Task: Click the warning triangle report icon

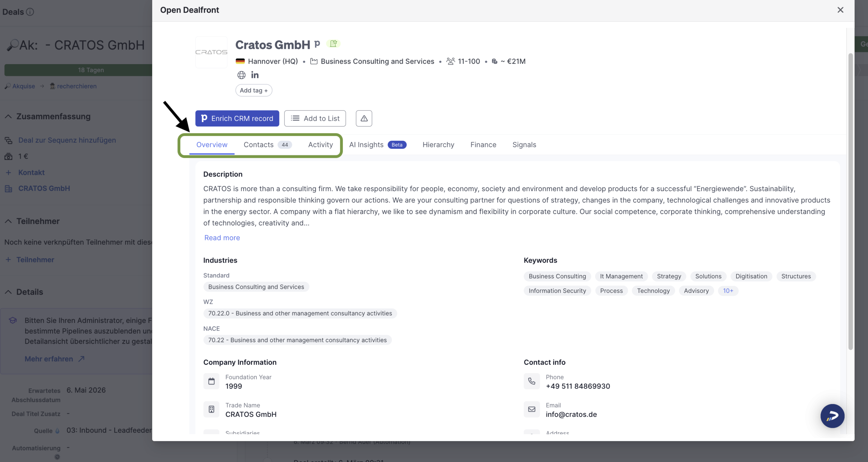Action: pos(364,118)
